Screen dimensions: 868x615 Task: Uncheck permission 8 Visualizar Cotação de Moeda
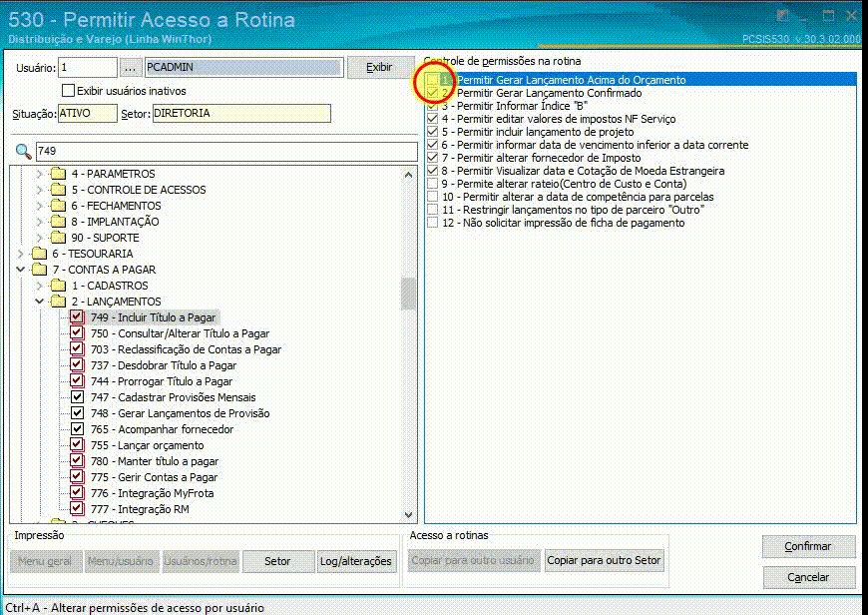click(432, 171)
